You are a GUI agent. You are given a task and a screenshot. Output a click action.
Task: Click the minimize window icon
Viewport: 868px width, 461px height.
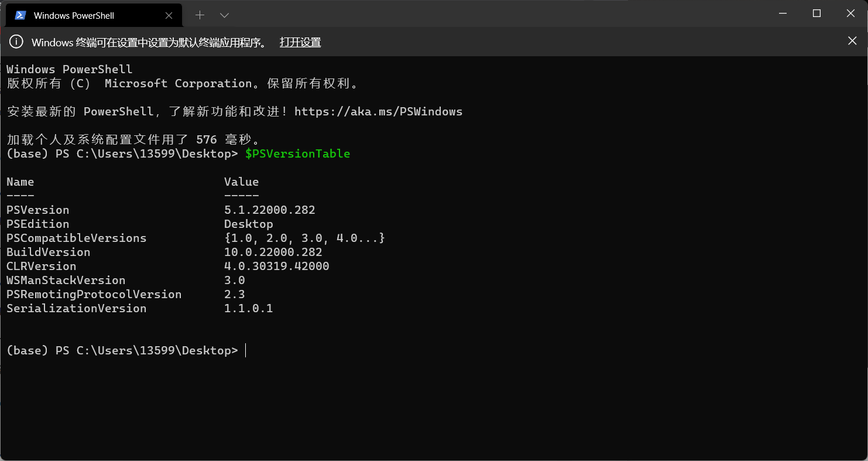tap(783, 13)
